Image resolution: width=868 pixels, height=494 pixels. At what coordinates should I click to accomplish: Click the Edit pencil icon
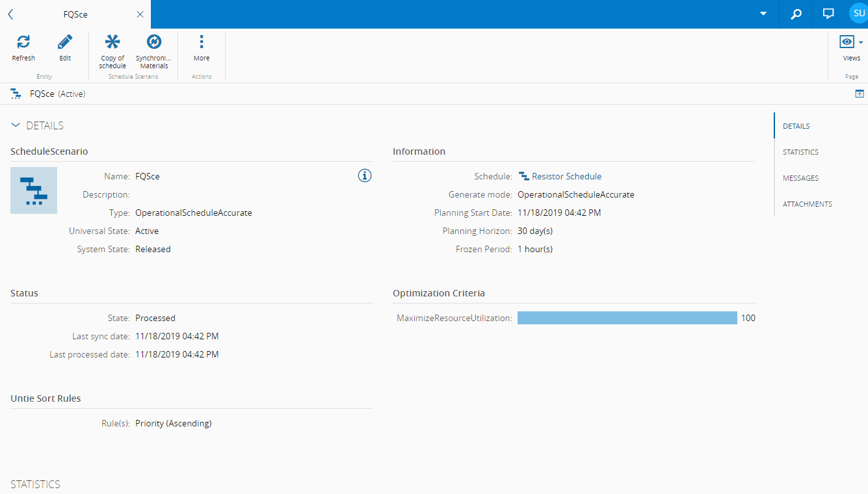coord(65,43)
